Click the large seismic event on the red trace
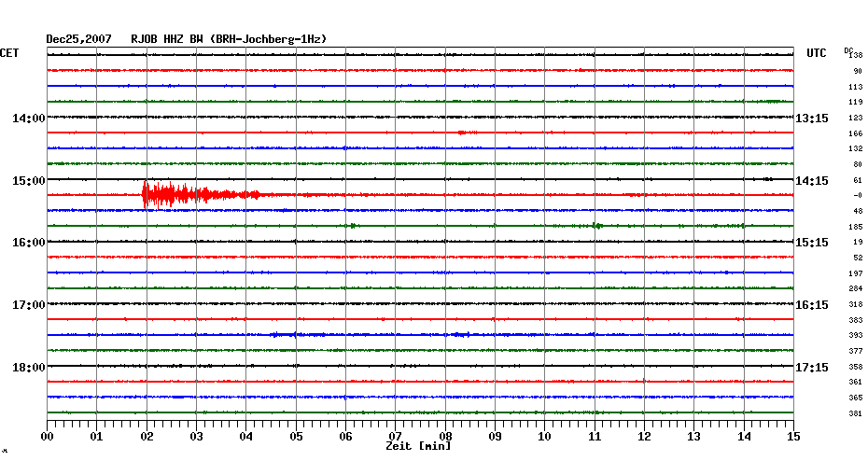 click(x=201, y=195)
